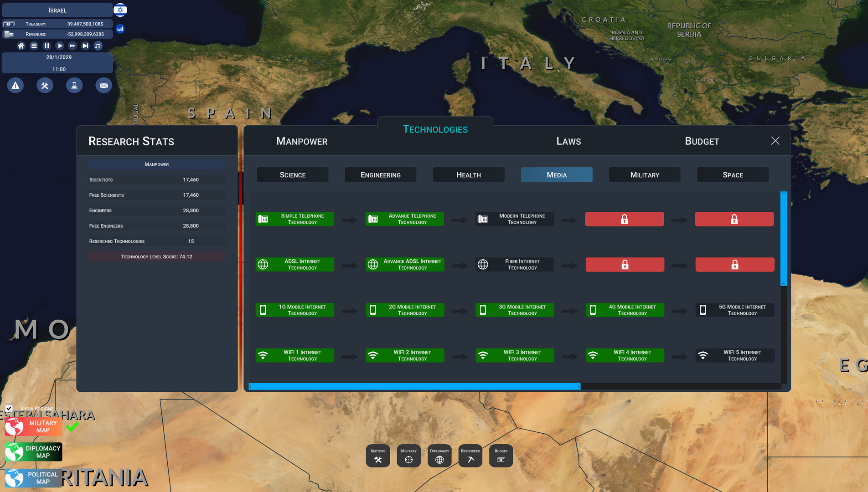Screen dimensions: 868x492
Task: Open Resources from the bottom bar
Action: coord(470,456)
